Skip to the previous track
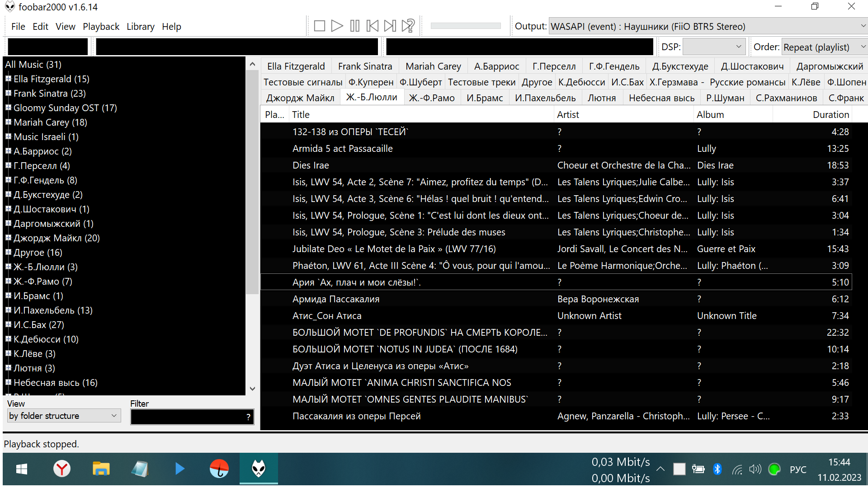The image size is (868, 488). coord(372,26)
